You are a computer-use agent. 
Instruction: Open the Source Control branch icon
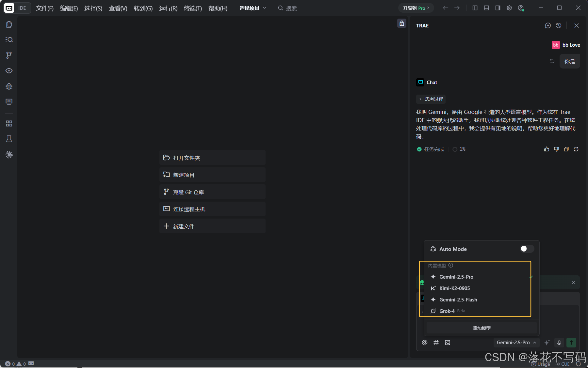click(9, 55)
